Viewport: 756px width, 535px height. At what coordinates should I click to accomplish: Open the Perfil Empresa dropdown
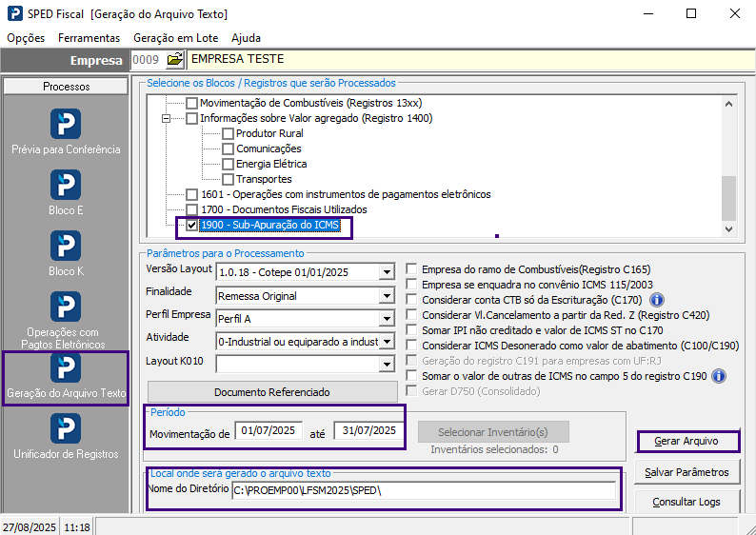click(387, 319)
